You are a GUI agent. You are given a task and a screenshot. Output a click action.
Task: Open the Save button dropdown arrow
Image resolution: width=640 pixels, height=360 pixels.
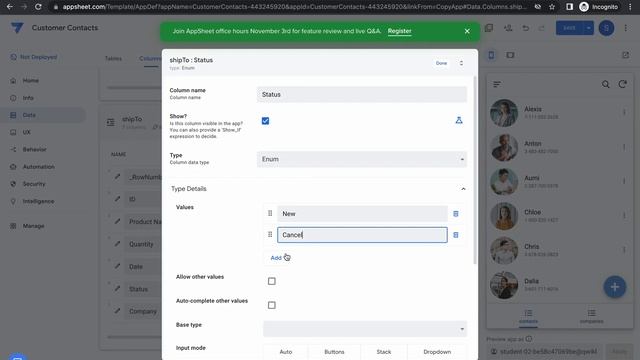click(588, 28)
